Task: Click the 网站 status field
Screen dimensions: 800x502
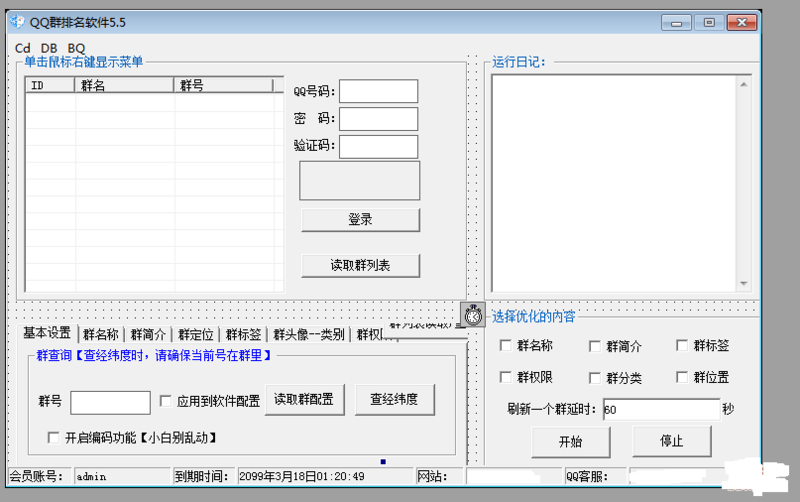Action: [x=513, y=476]
